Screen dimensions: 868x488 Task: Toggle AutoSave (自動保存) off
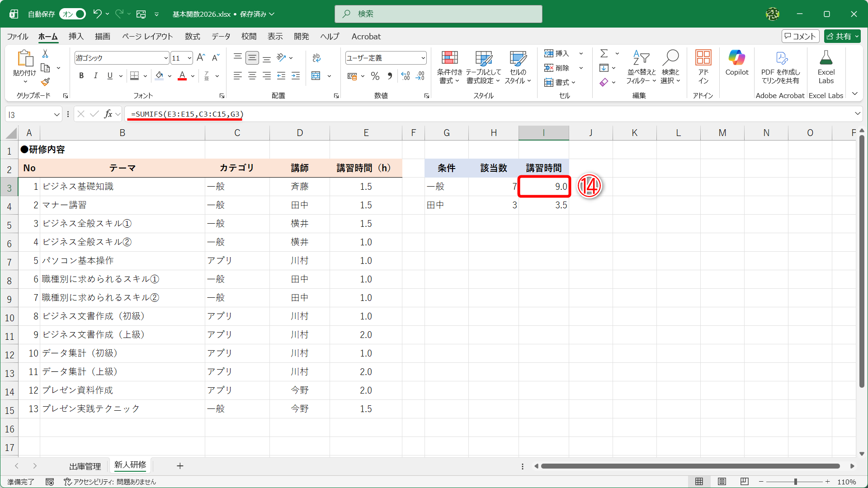click(x=72, y=14)
